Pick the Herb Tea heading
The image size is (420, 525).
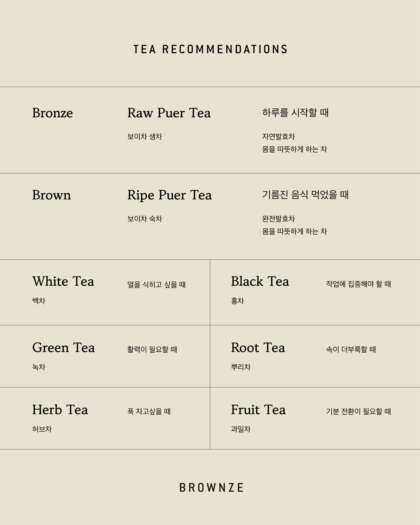[60, 410]
